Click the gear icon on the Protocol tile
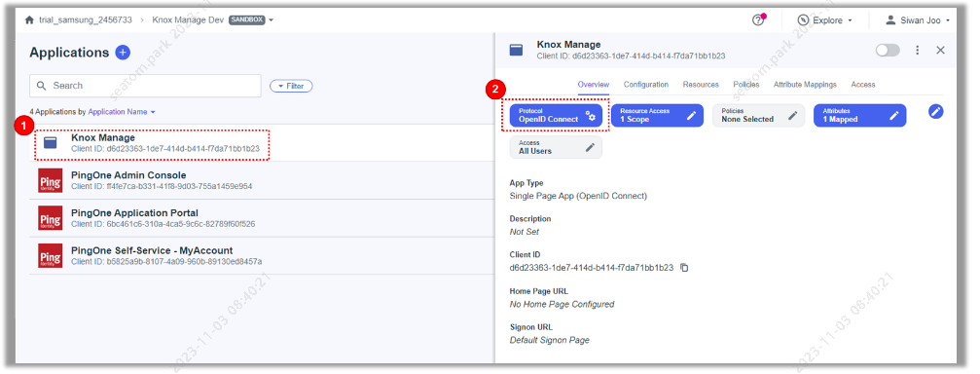Screen dimensions: 980x374 591,116
